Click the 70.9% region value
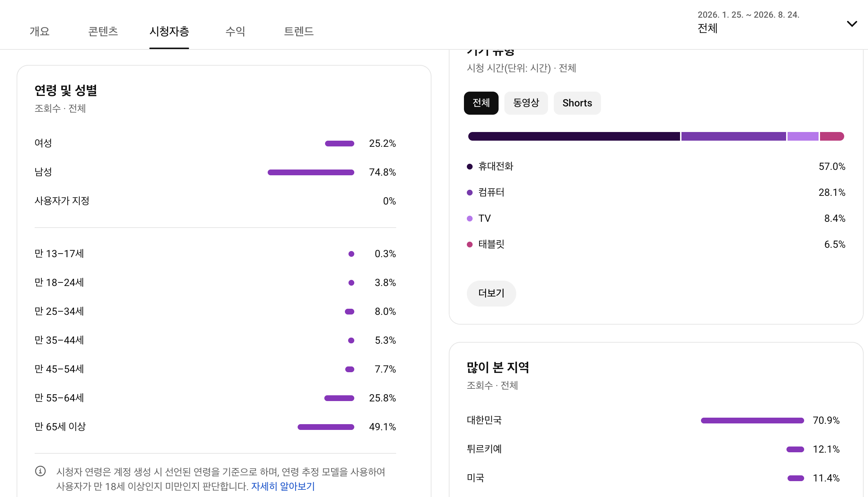 point(826,421)
